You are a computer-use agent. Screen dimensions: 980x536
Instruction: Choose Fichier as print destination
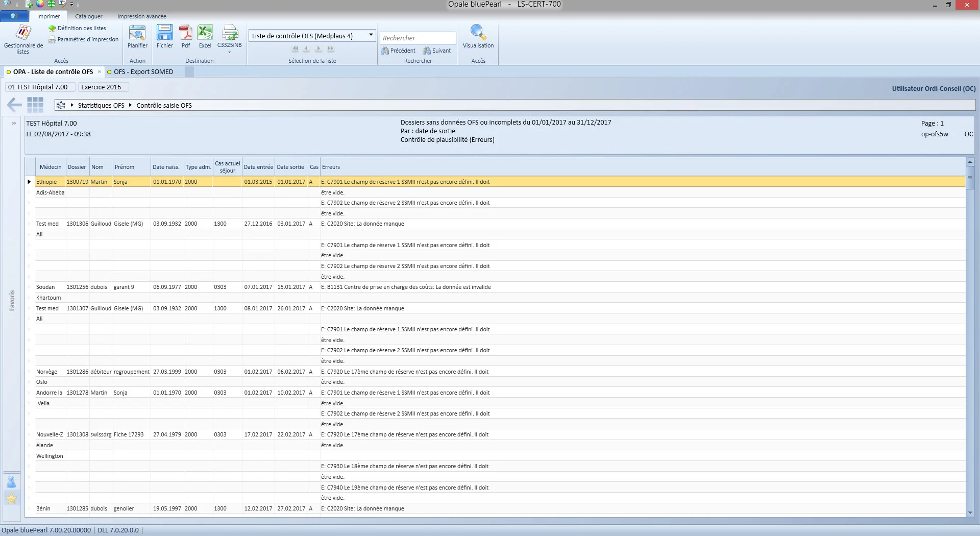(x=164, y=37)
